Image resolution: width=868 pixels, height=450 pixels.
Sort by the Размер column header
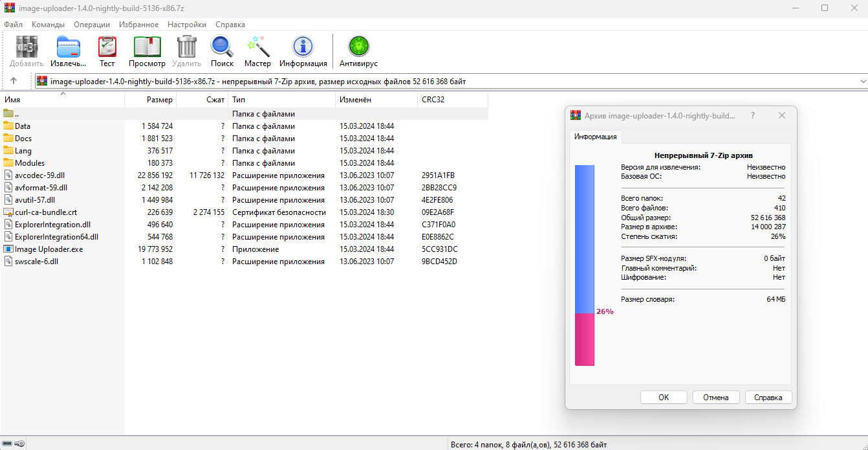159,100
